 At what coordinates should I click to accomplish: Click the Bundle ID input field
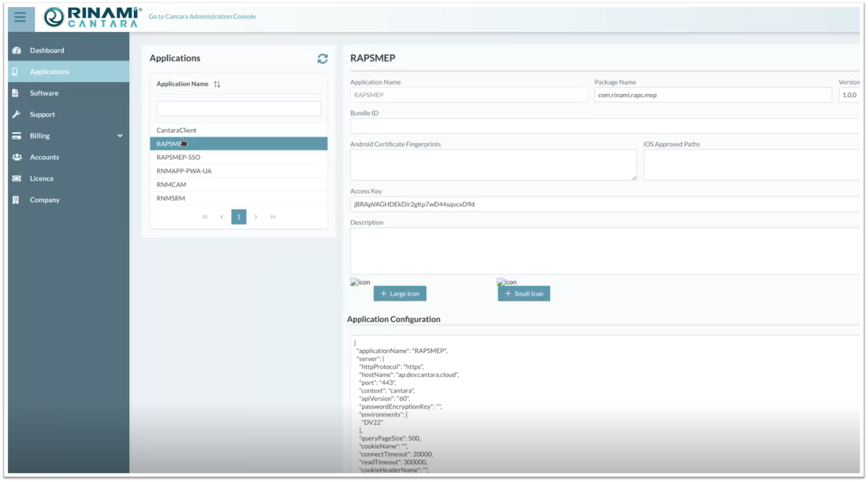coord(605,126)
